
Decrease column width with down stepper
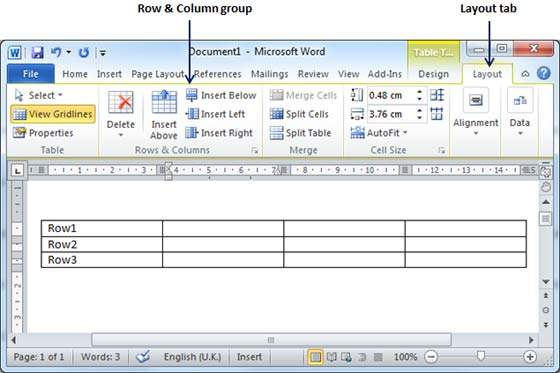coord(419,118)
